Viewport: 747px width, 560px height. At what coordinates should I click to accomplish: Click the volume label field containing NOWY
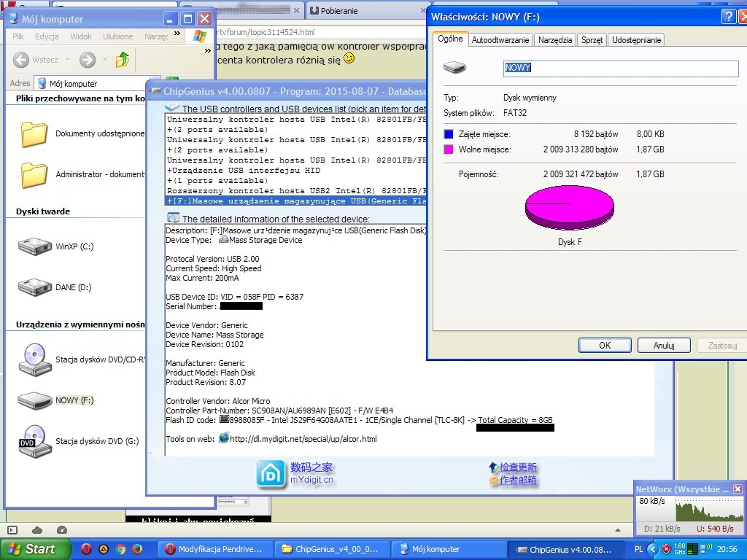(x=621, y=68)
